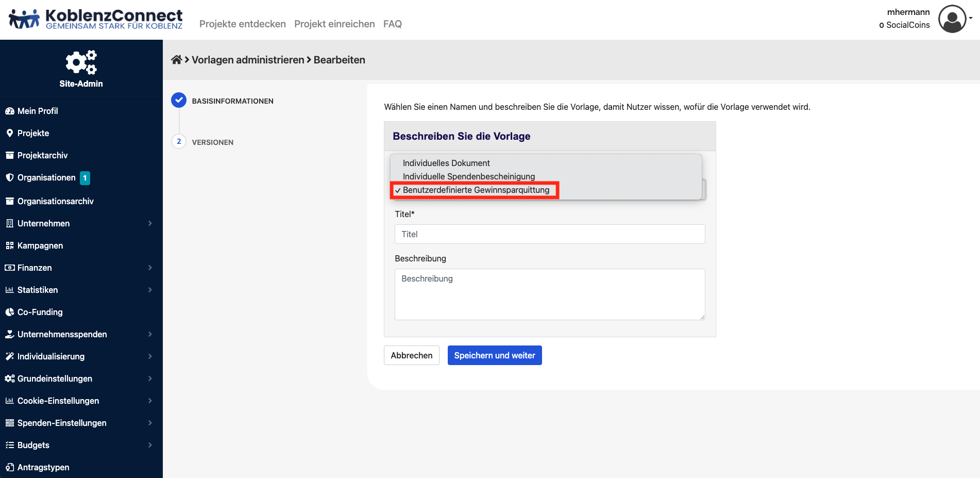Image resolution: width=980 pixels, height=478 pixels.
Task: Pick Individuelle Spendenbescheinigung option
Action: 468,176
